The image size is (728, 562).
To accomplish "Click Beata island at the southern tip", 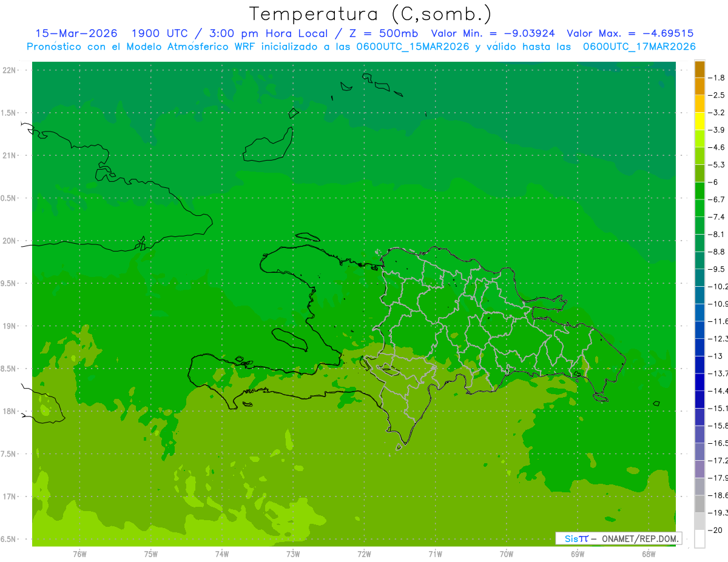I will [x=399, y=447].
